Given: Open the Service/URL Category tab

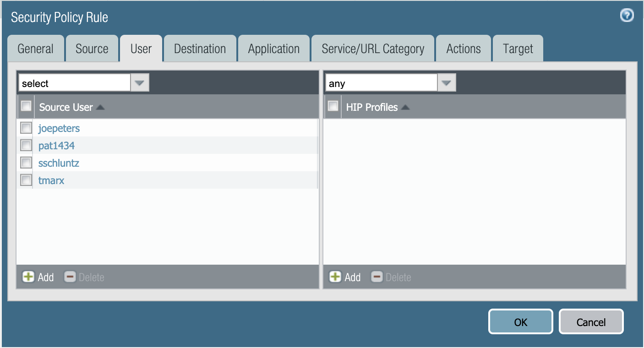Looking at the screenshot, I should pos(372,48).
